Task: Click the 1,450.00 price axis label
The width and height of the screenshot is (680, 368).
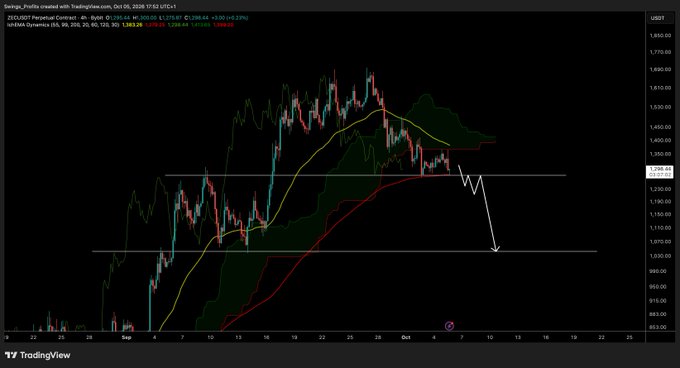Action: click(x=660, y=127)
